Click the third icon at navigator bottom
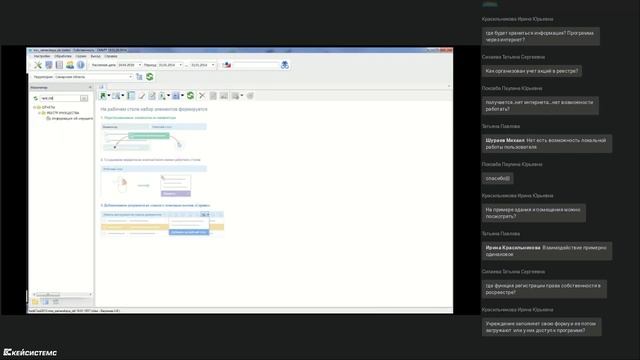 click(x=56, y=302)
